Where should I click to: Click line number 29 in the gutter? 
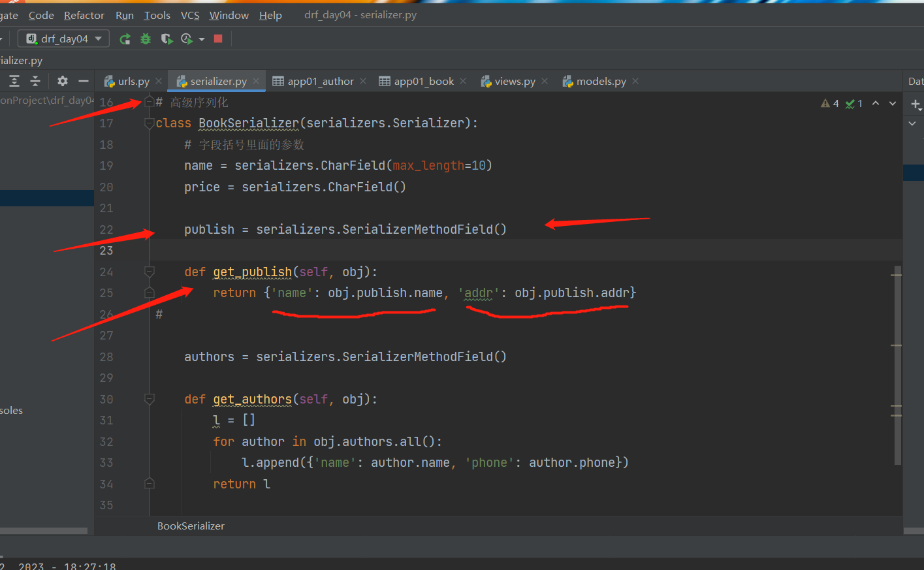[106, 378]
